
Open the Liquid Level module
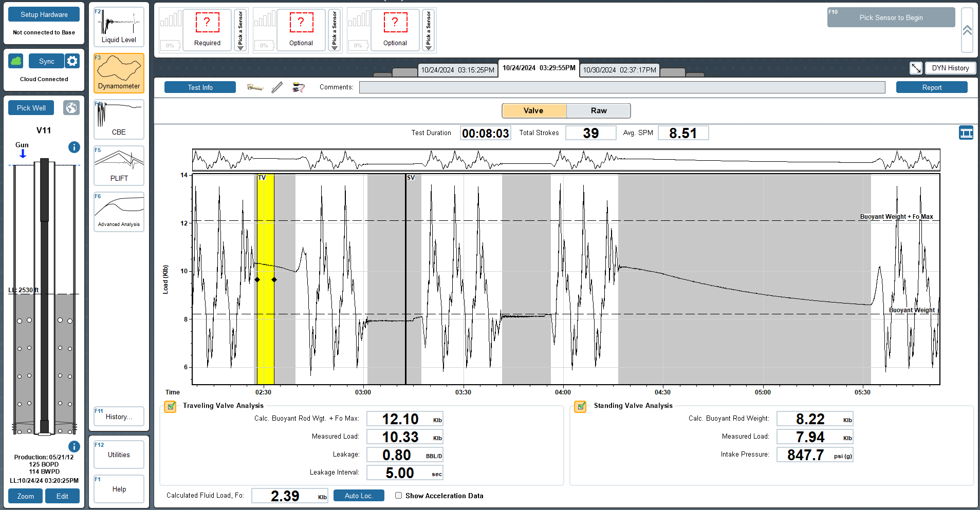(x=119, y=27)
